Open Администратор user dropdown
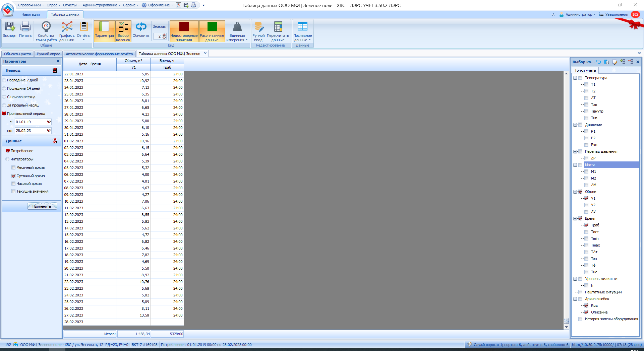 click(x=577, y=14)
